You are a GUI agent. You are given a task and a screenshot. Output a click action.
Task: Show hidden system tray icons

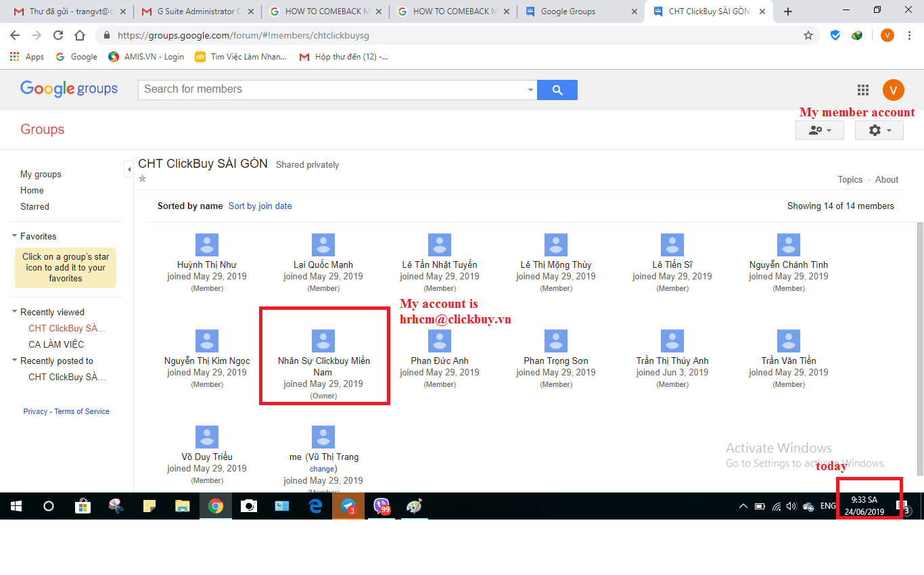click(x=743, y=506)
